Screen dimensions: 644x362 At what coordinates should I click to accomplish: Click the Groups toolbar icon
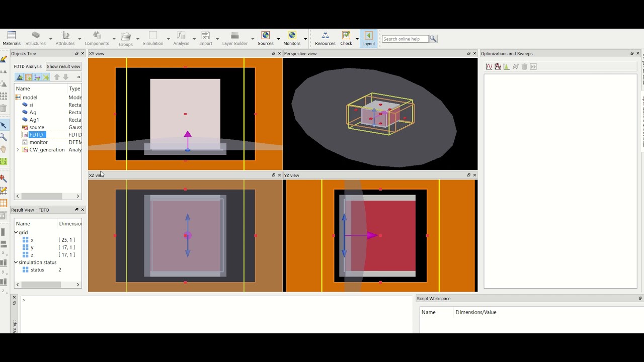[x=126, y=36]
